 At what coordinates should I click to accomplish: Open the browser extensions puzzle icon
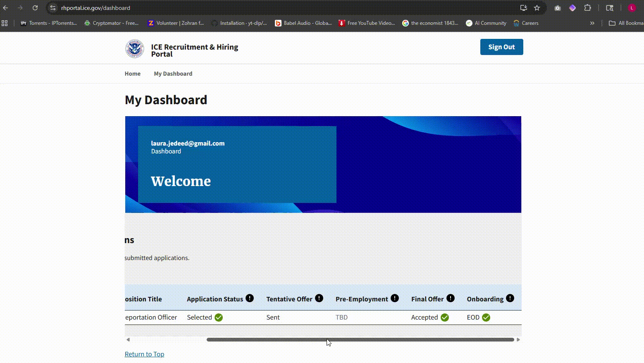(x=587, y=8)
